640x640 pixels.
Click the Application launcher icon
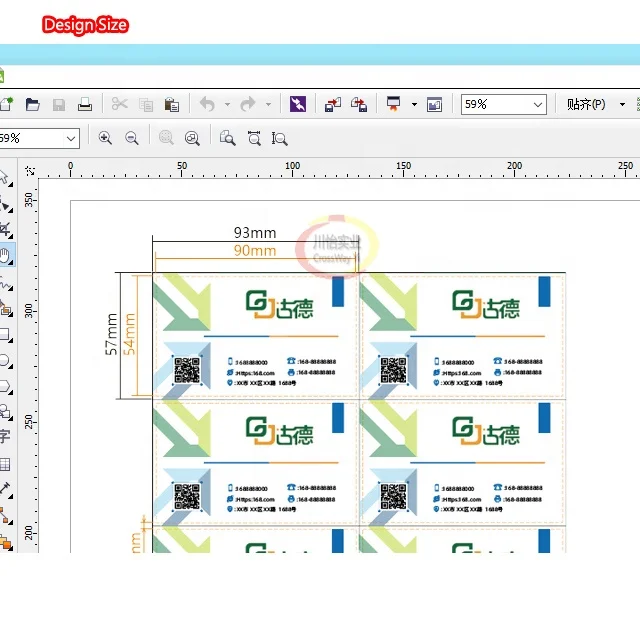[393, 104]
